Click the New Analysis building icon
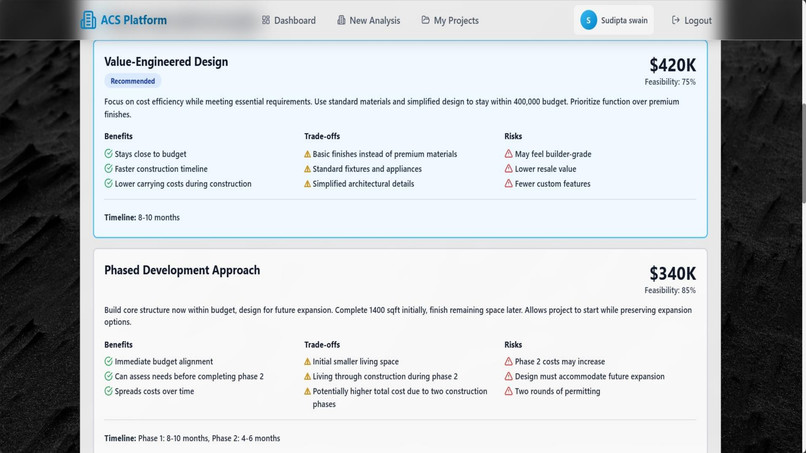The image size is (806, 453). (x=341, y=20)
